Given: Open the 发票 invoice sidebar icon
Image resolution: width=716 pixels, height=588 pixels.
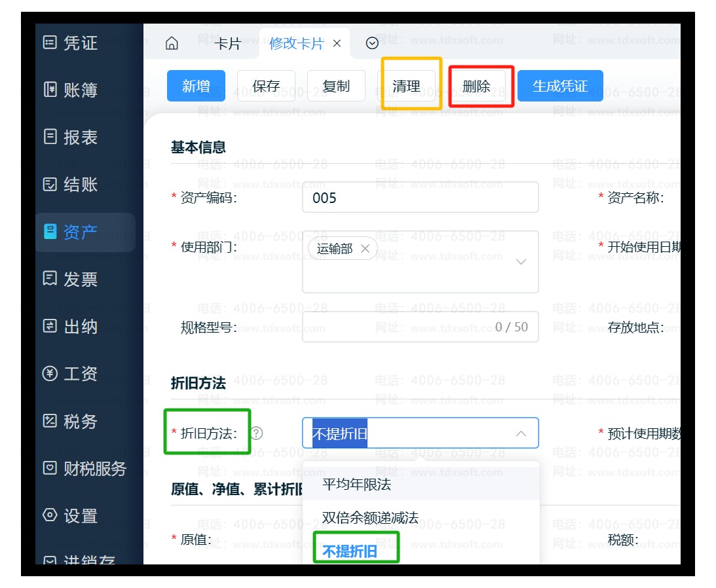Looking at the screenshot, I should [x=50, y=280].
